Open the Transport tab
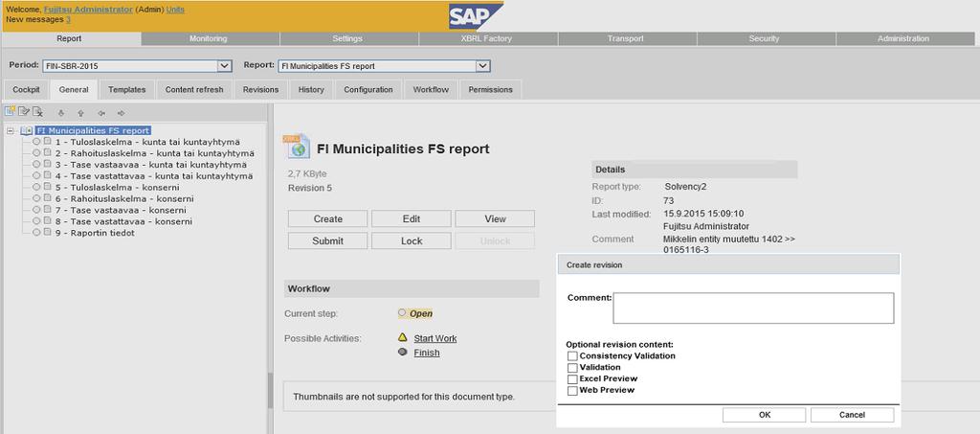 (626, 38)
